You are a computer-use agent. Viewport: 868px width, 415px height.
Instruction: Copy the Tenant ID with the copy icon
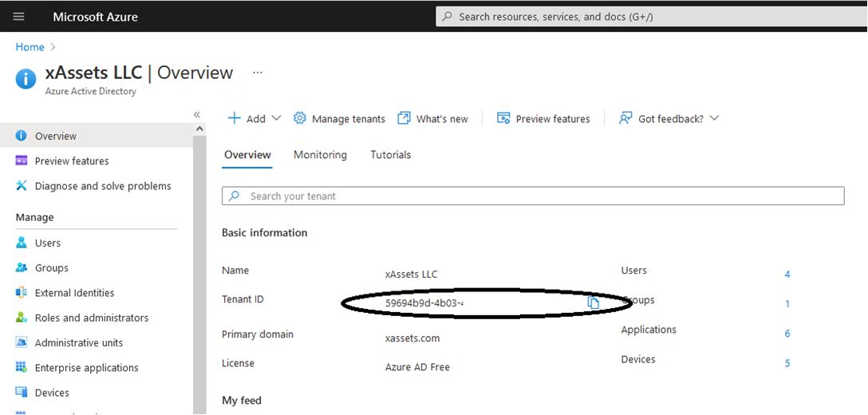593,302
